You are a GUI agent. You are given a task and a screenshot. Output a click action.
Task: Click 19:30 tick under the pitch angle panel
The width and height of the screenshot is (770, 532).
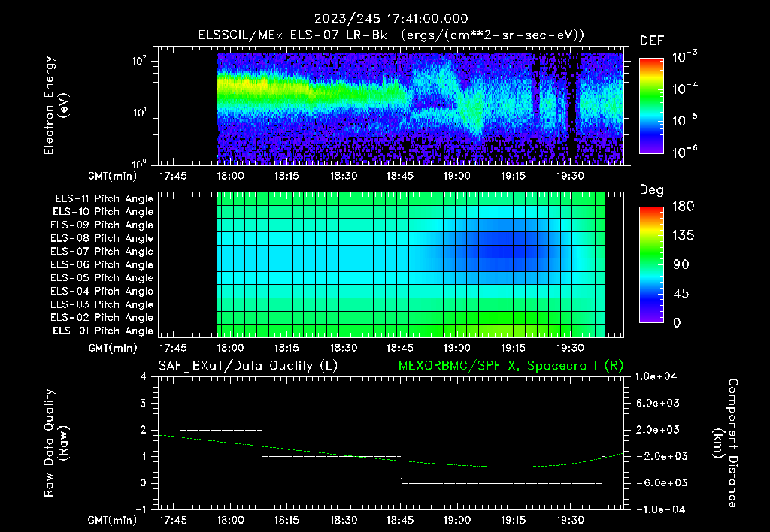(x=570, y=348)
